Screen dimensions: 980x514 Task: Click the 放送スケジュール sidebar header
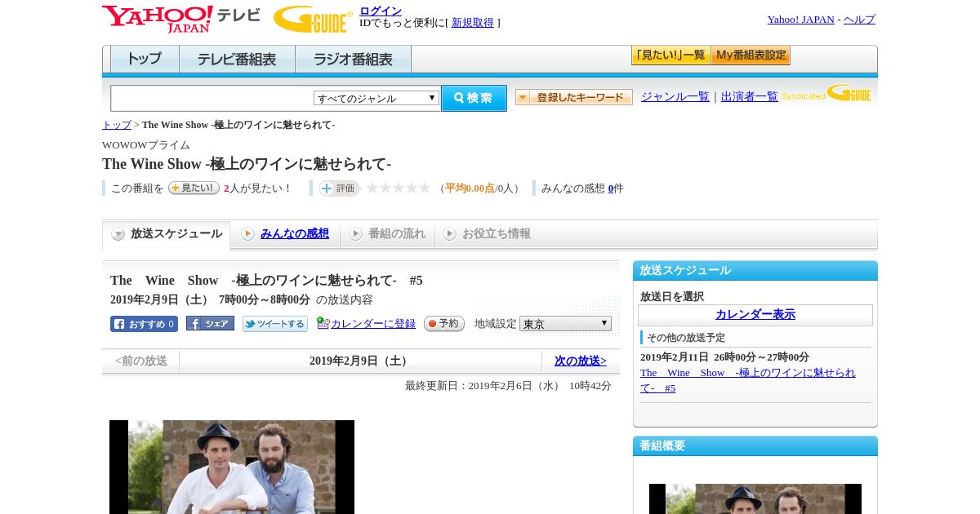755,271
